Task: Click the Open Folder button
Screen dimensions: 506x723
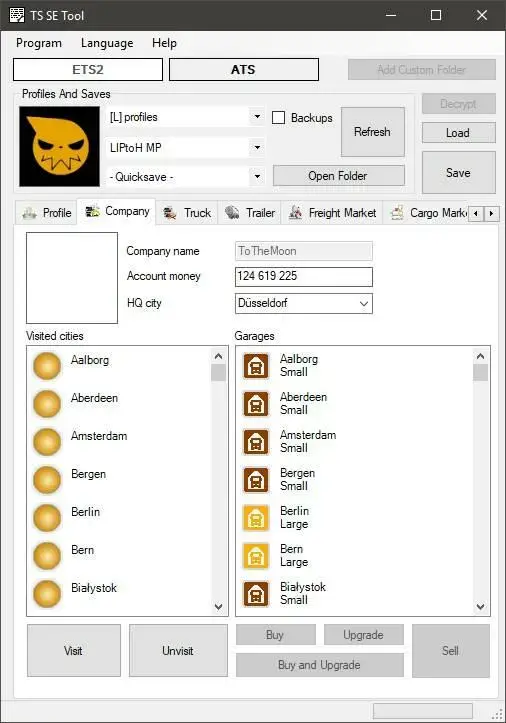Action: [339, 176]
